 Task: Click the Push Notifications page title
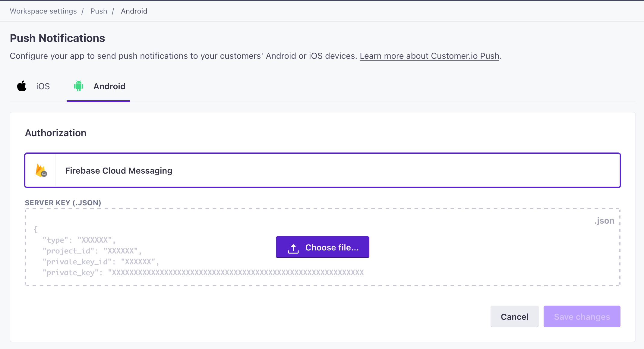pyautogui.click(x=57, y=38)
